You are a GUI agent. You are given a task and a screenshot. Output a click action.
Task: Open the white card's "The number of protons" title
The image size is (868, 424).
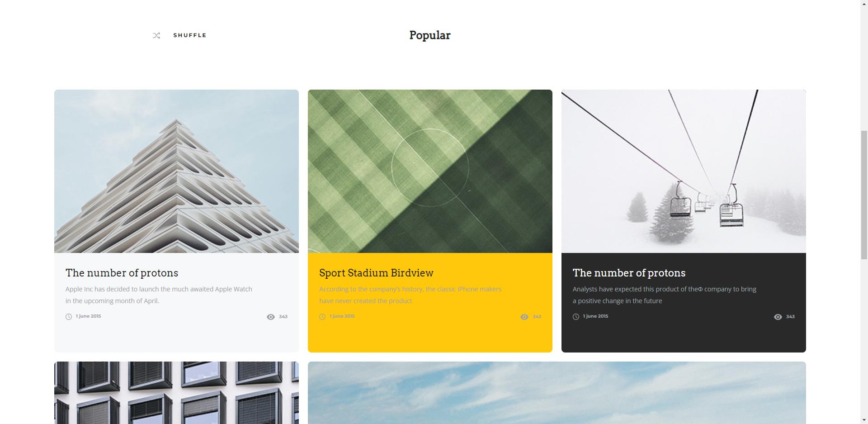122,273
